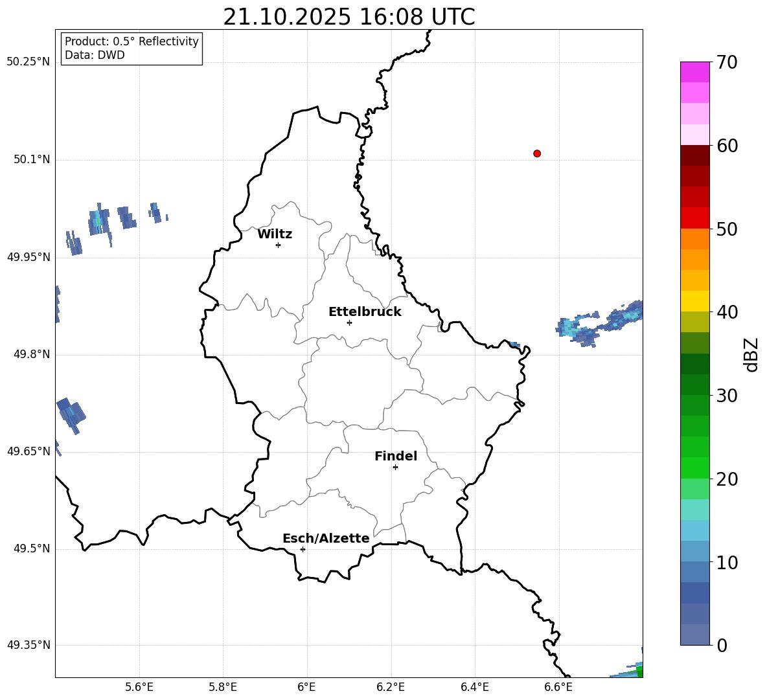This screenshot has height=700, width=767.
Task: Click colorbar tick label 10
Action: coord(727,562)
